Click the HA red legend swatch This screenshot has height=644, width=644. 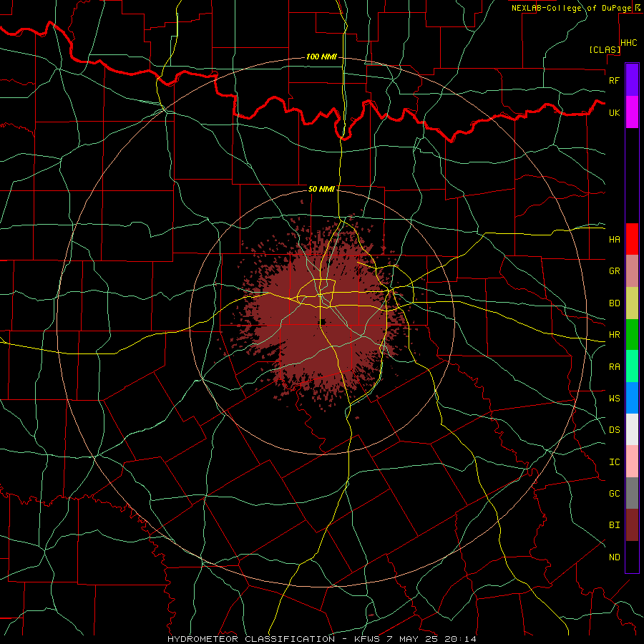pyautogui.click(x=632, y=239)
